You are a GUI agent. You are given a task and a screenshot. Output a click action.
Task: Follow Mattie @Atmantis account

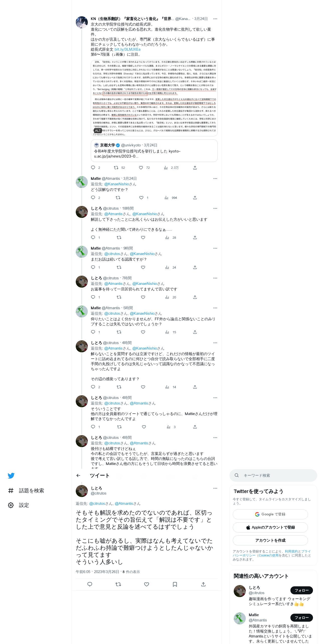click(x=302, y=618)
